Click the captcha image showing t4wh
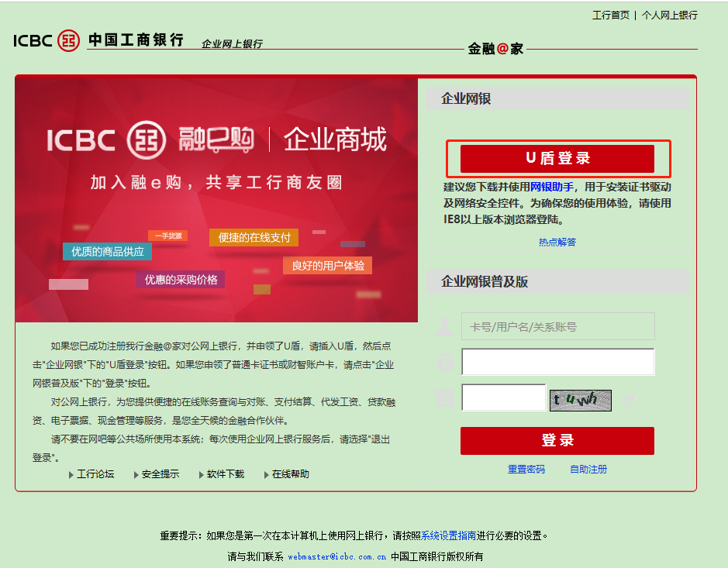 point(581,400)
